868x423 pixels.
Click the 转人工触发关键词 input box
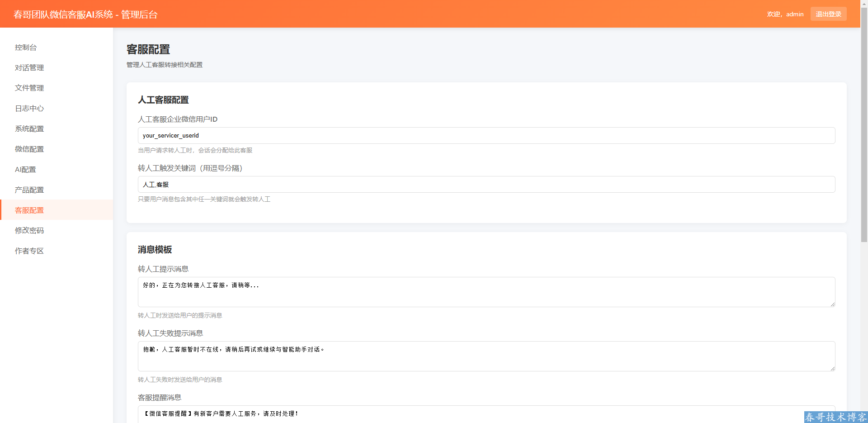tap(486, 185)
